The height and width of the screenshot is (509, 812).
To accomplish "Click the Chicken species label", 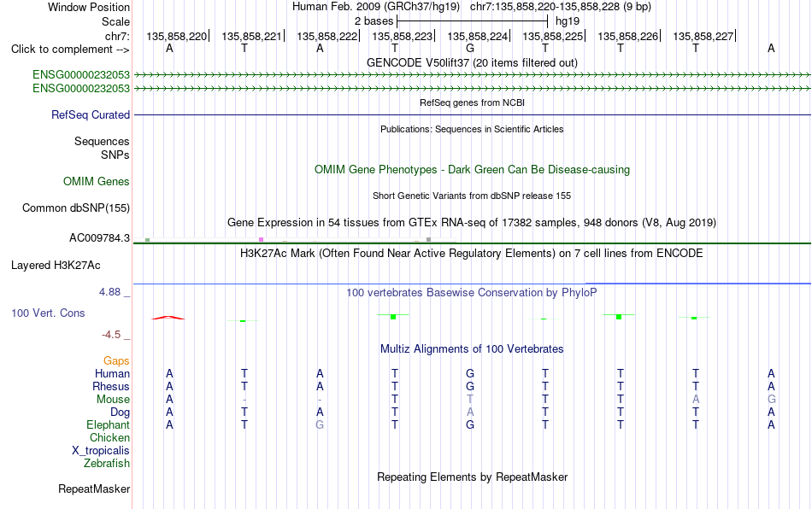I will [x=109, y=437].
